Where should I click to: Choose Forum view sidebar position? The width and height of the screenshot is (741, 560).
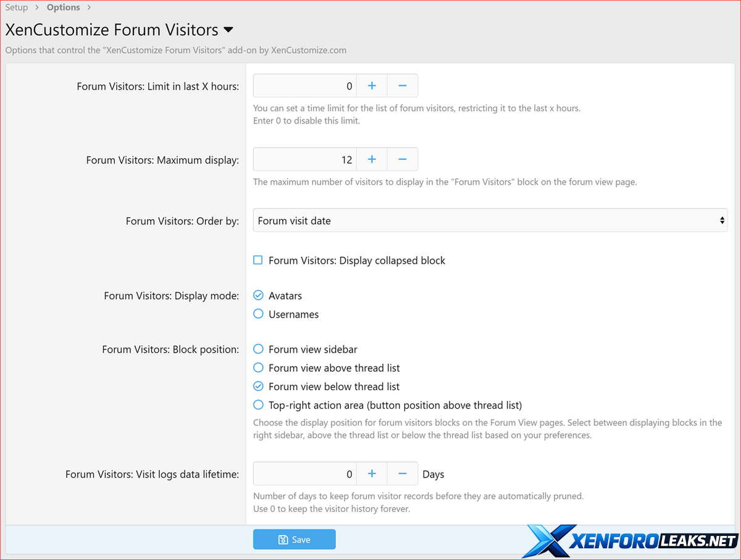258,349
